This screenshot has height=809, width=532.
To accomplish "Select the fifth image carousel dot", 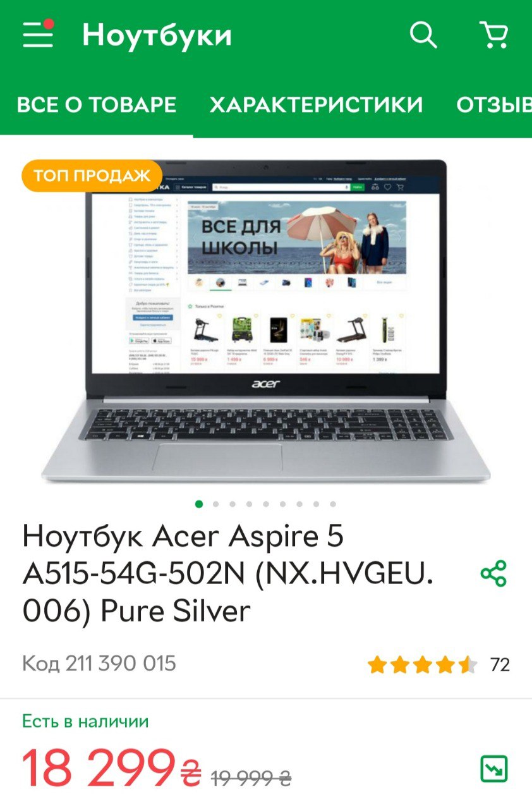I will [266, 504].
